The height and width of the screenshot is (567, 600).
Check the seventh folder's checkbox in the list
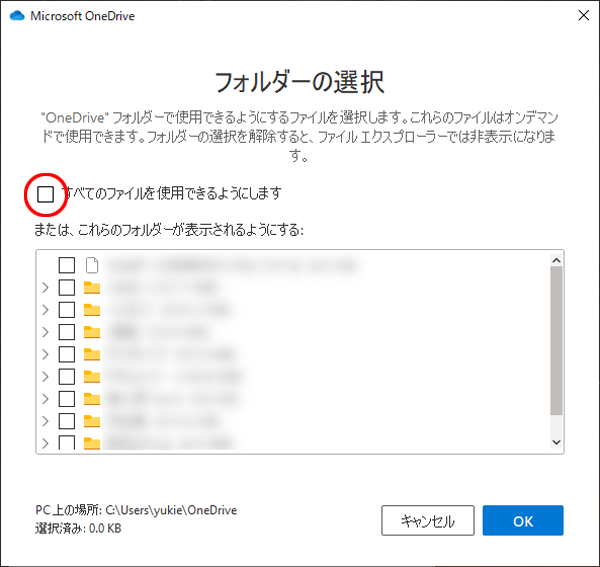coord(67,421)
